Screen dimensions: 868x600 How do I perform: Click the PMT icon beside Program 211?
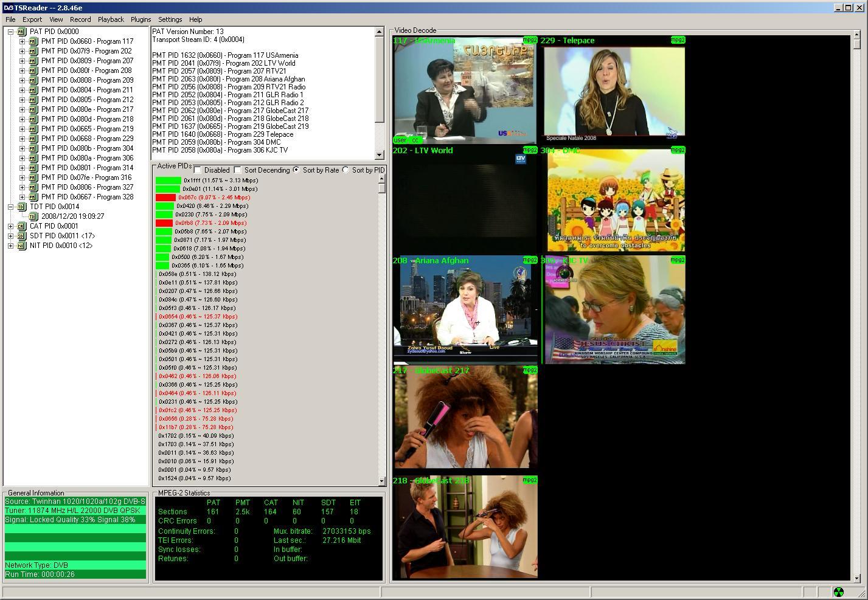point(33,90)
